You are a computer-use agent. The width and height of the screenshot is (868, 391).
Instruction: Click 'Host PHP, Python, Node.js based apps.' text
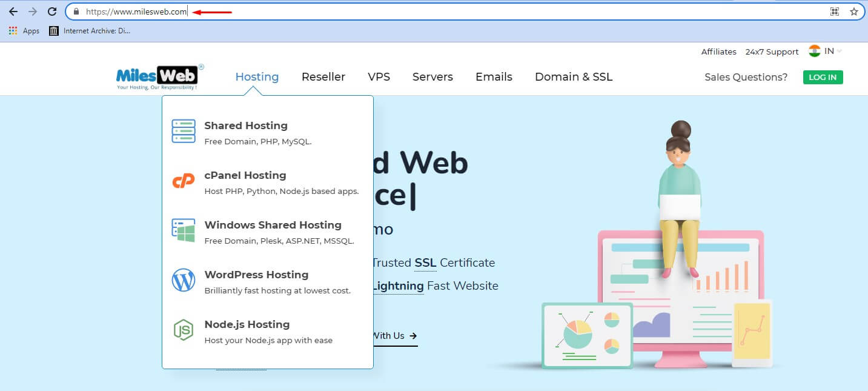pyautogui.click(x=282, y=192)
